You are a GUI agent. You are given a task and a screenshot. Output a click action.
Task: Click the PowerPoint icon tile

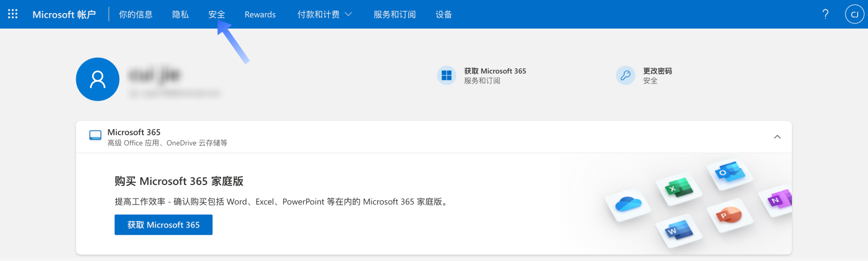click(x=729, y=215)
